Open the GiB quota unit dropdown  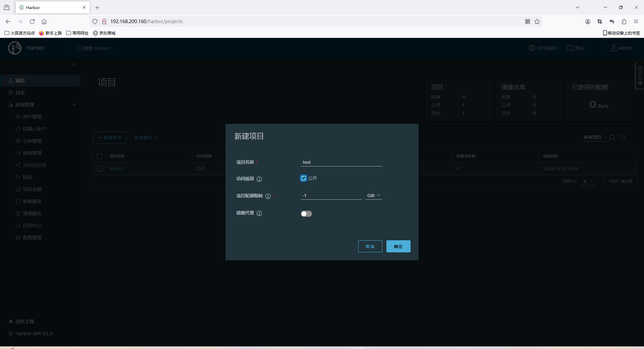point(374,195)
